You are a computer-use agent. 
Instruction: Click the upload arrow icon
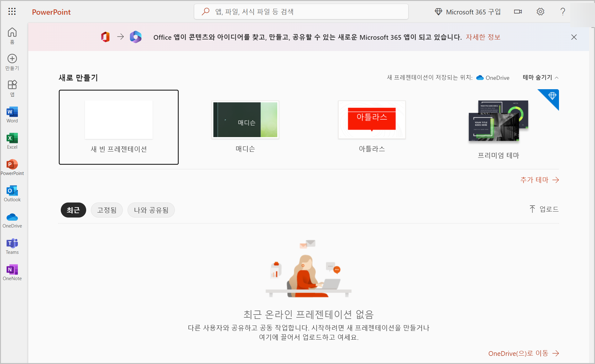point(532,209)
